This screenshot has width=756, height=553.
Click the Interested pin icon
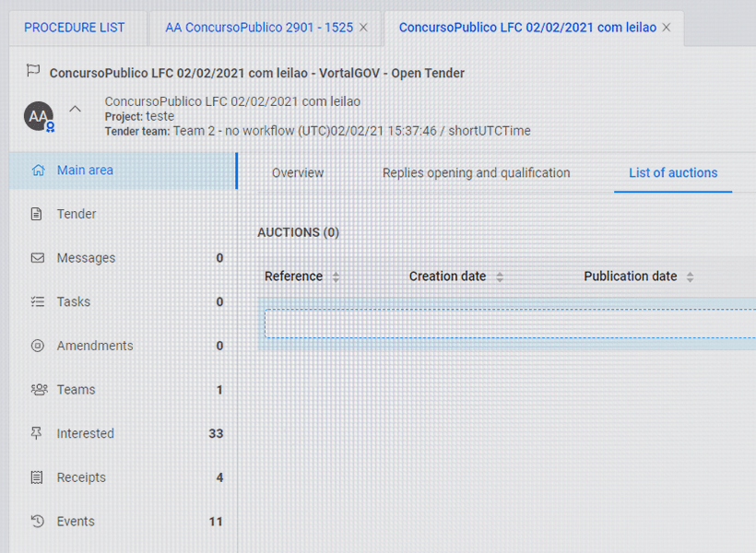37,433
